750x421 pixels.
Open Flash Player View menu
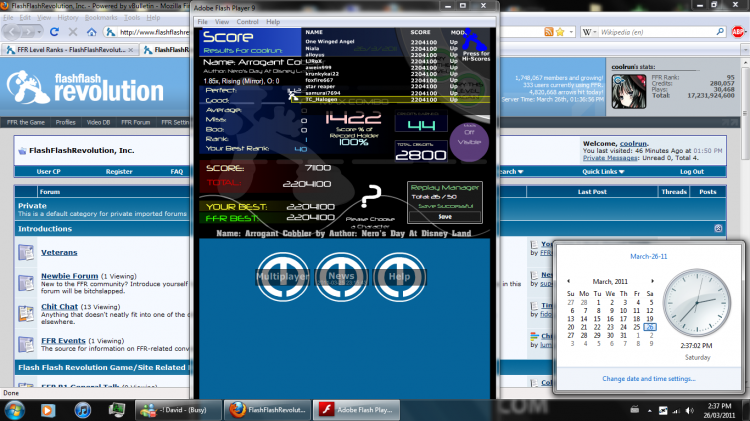(221, 22)
